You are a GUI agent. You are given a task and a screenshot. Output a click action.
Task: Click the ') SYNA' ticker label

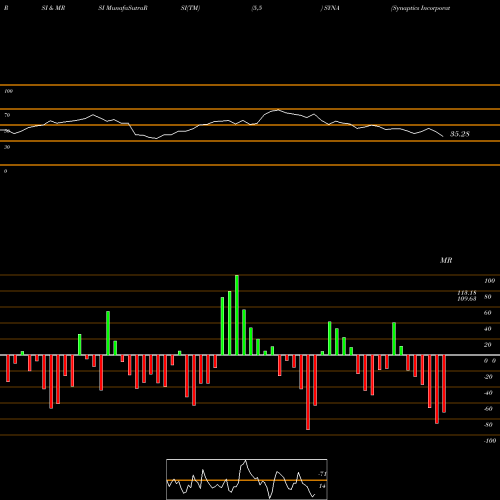coord(330,8)
